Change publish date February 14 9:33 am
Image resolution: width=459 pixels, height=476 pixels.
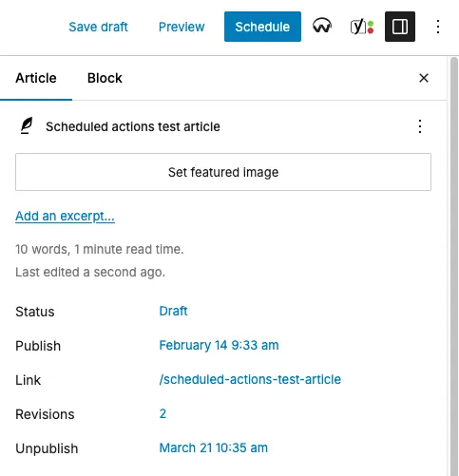[219, 345]
